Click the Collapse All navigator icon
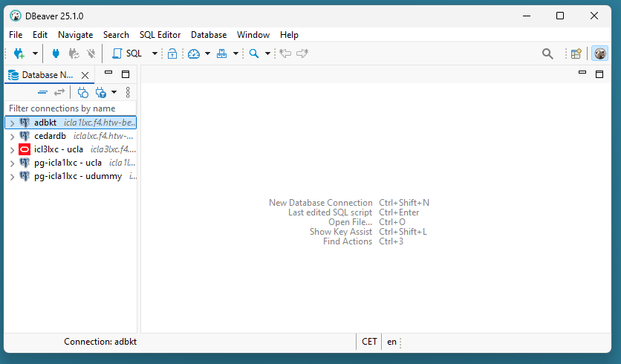Screen dimensions: 621x364 pos(43,93)
